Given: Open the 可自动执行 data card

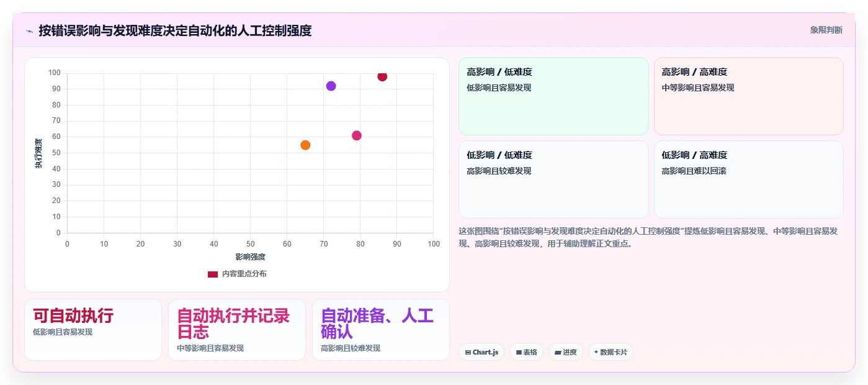Looking at the screenshot, I should click(93, 330).
